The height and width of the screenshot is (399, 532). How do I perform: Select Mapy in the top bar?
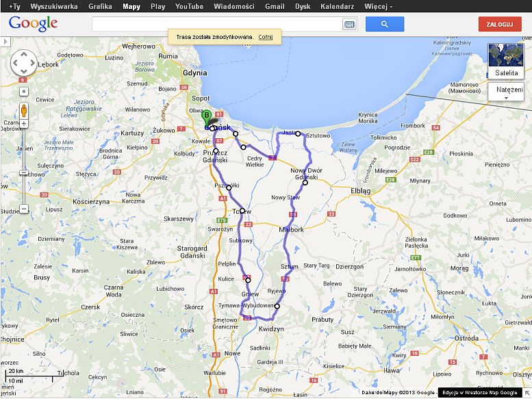[131, 6]
